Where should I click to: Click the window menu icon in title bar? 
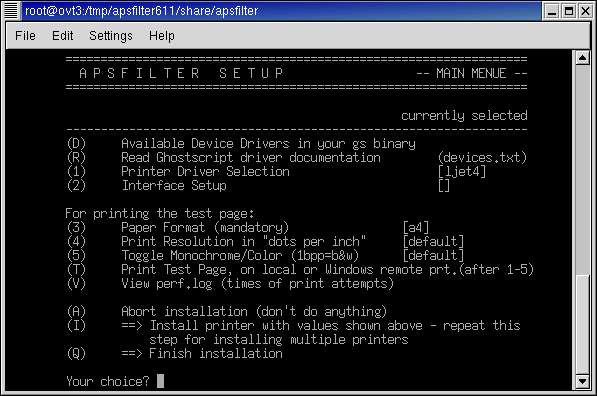click(x=11, y=10)
